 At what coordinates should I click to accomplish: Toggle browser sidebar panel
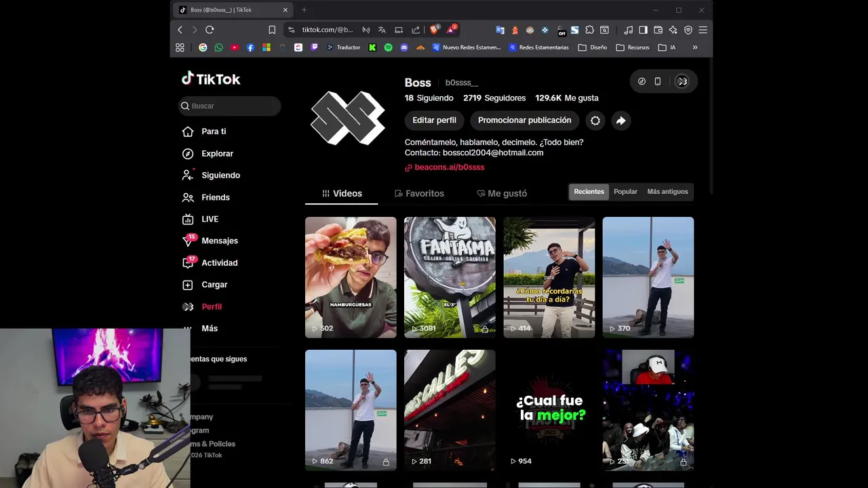click(x=643, y=30)
